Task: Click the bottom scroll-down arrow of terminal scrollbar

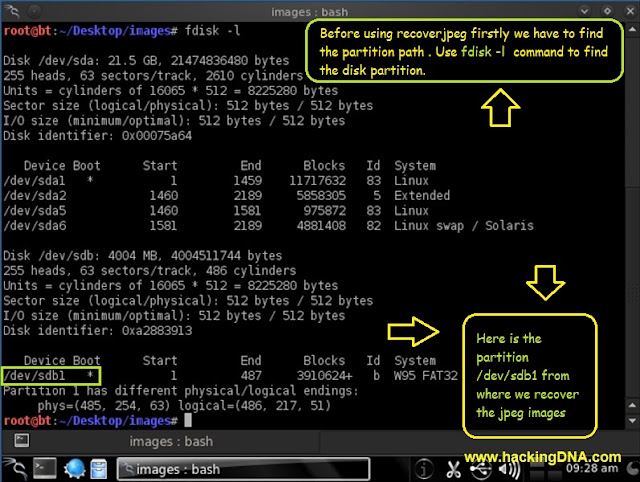Action: (632, 420)
